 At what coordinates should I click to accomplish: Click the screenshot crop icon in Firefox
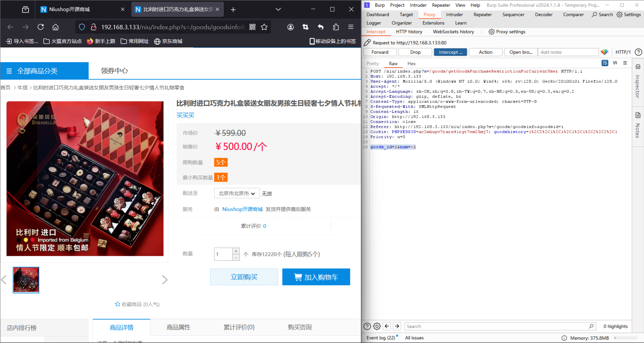(305, 27)
